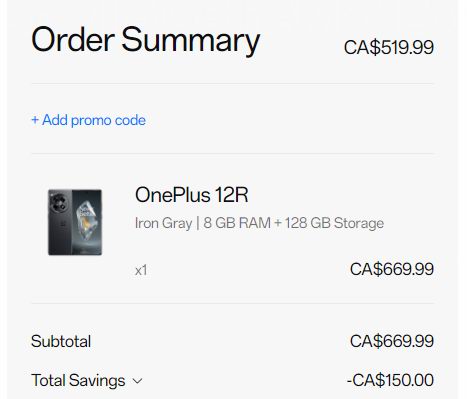Screen dimensions: 467x399
Task: Click the Order Summary heading
Action: click(145, 40)
